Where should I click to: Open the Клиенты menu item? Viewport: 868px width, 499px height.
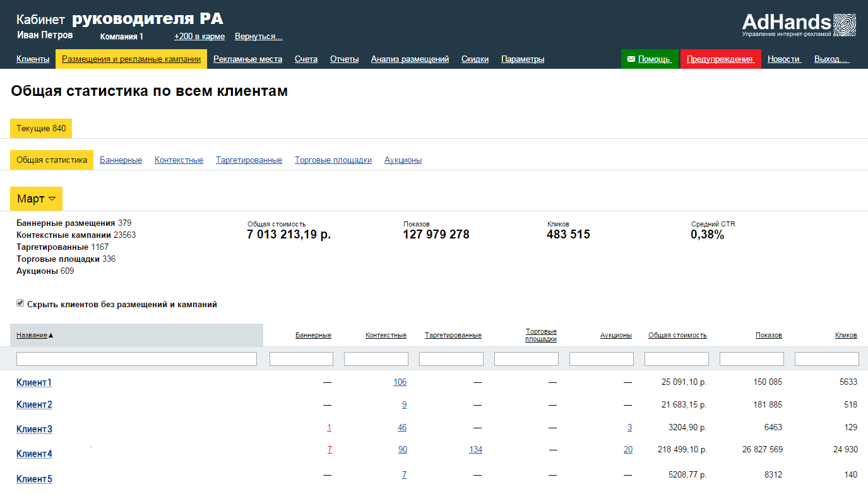click(x=33, y=59)
